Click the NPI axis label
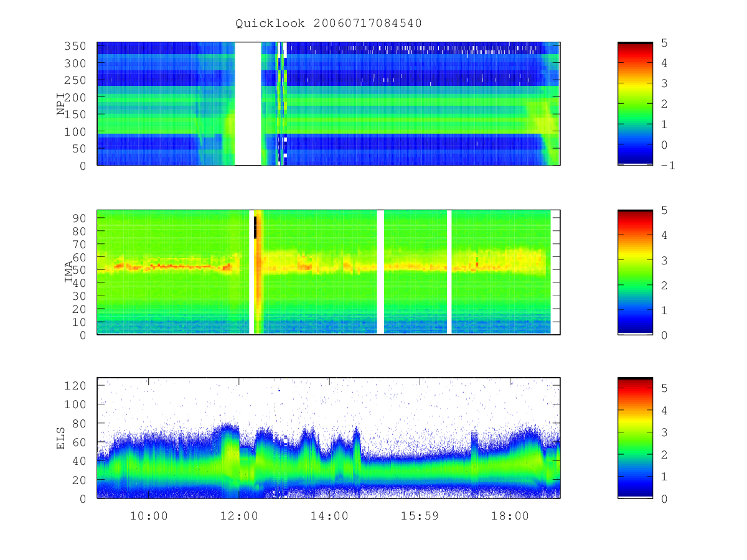This screenshot has height=560, width=747. point(61,104)
